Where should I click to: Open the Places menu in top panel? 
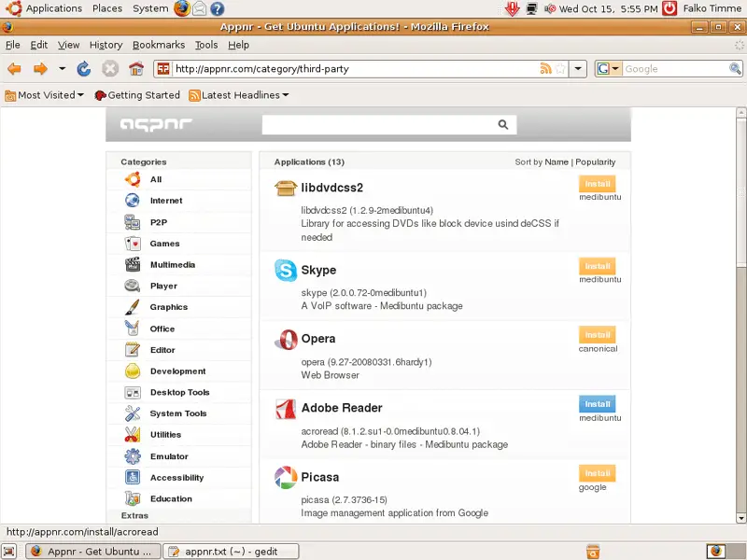[107, 8]
